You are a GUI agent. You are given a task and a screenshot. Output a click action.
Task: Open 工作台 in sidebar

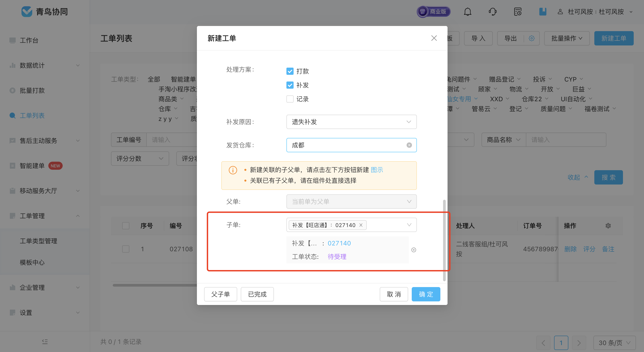point(29,40)
